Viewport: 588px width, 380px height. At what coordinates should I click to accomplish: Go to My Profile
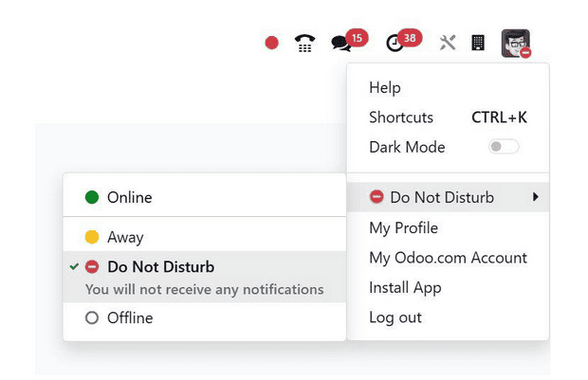click(x=403, y=227)
